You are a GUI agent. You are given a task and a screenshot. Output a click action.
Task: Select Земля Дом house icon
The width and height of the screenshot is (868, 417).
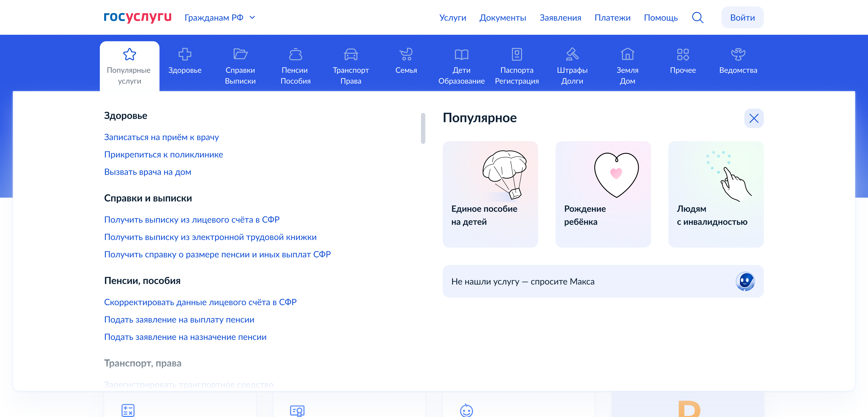point(627,54)
